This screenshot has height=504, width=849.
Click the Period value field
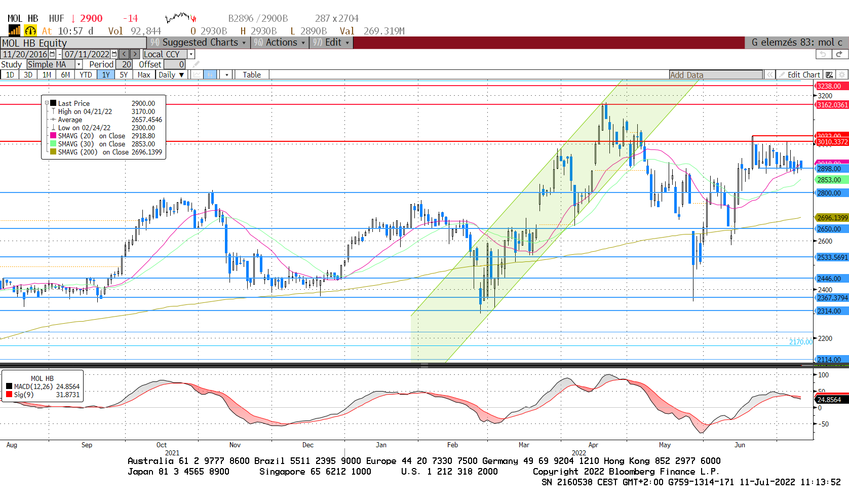tap(125, 64)
